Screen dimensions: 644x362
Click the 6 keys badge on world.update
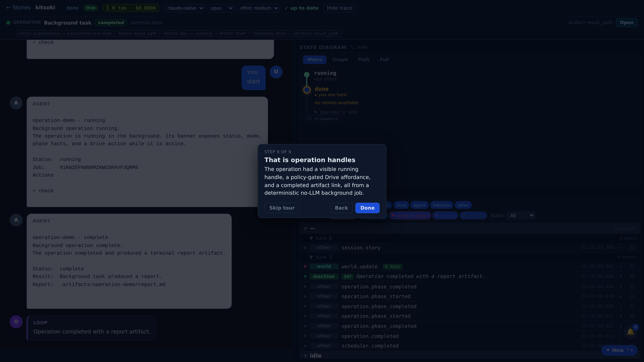(x=392, y=266)
